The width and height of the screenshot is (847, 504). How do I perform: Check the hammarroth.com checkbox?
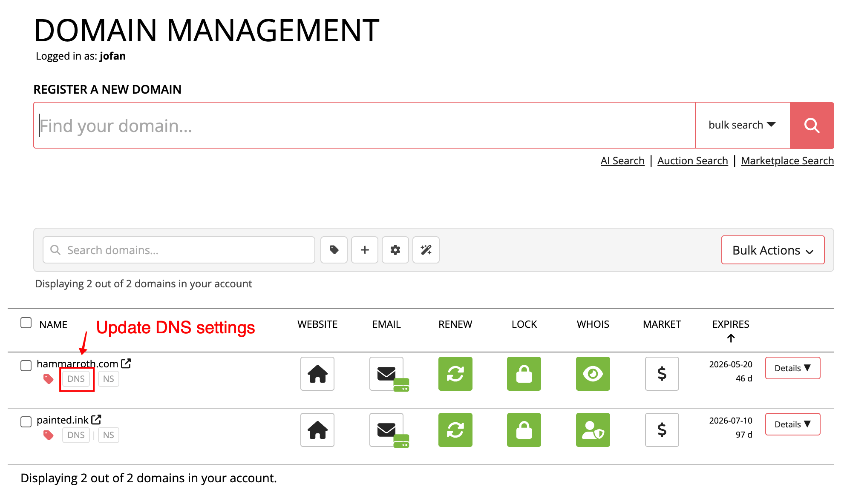[x=26, y=366]
